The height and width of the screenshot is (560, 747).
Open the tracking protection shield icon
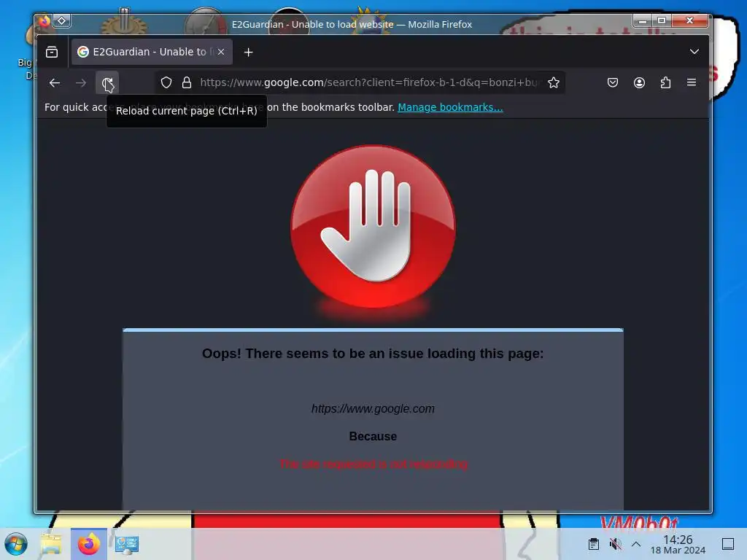coord(166,83)
